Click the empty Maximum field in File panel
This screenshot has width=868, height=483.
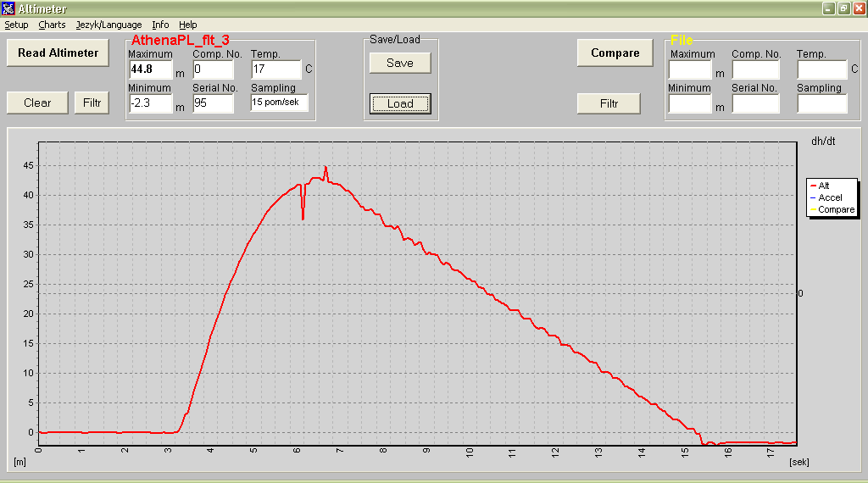click(689, 69)
